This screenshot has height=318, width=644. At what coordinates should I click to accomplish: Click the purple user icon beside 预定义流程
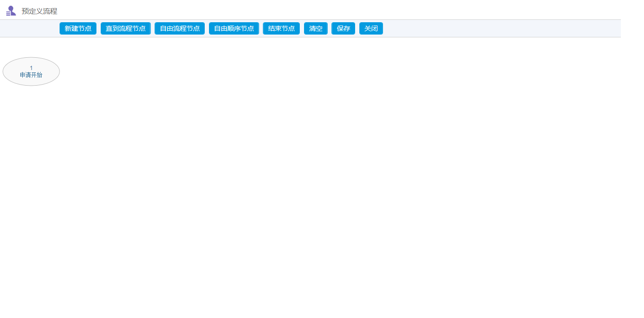point(11,11)
